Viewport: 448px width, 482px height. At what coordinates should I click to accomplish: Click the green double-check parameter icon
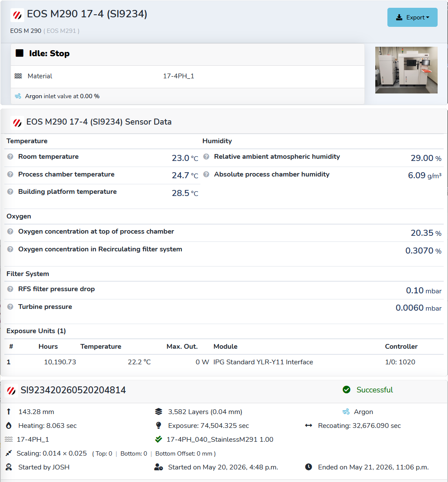(159, 439)
